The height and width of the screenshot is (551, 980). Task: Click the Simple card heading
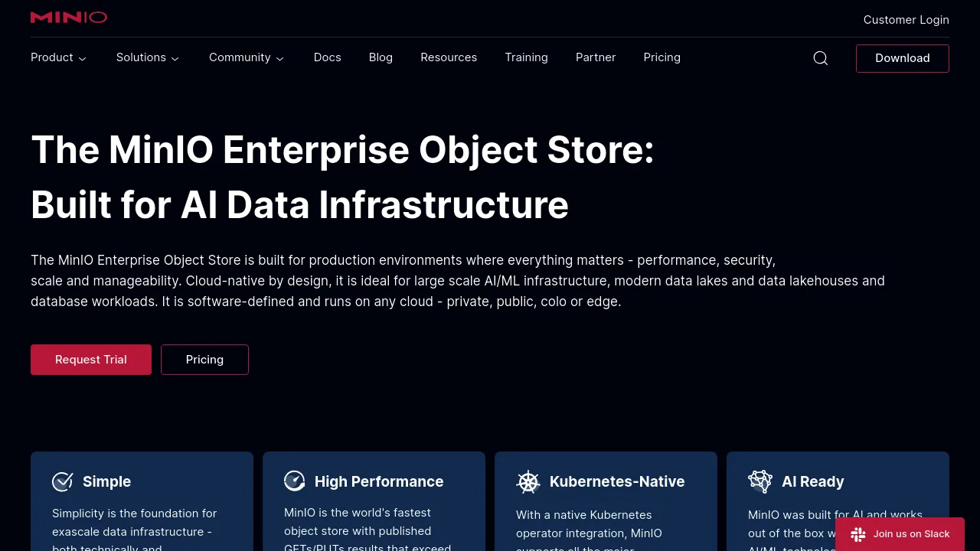pyautogui.click(x=106, y=481)
